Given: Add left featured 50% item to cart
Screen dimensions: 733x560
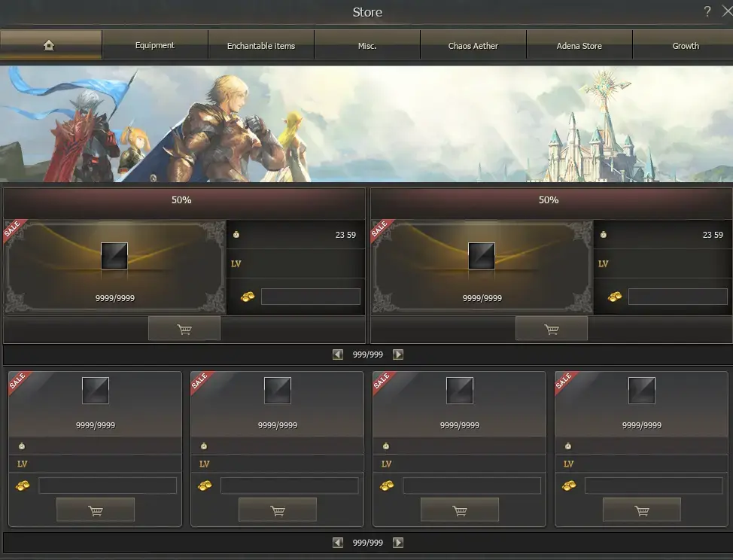Looking at the screenshot, I should pyautogui.click(x=184, y=329).
